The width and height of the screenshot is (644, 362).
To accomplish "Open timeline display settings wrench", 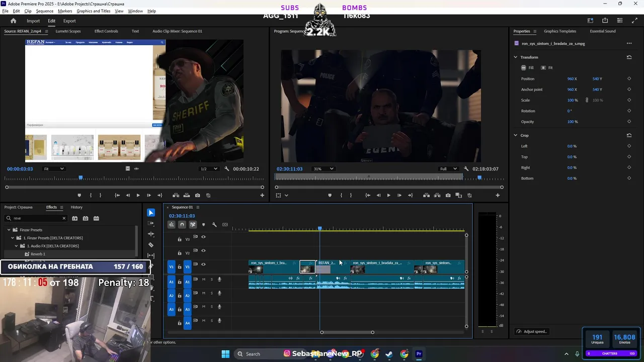I will click(214, 225).
